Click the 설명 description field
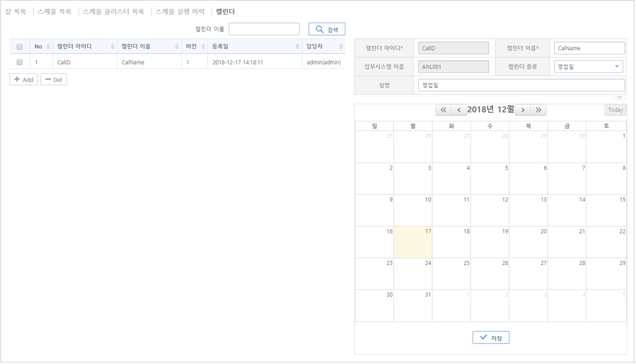 pyautogui.click(x=522, y=85)
